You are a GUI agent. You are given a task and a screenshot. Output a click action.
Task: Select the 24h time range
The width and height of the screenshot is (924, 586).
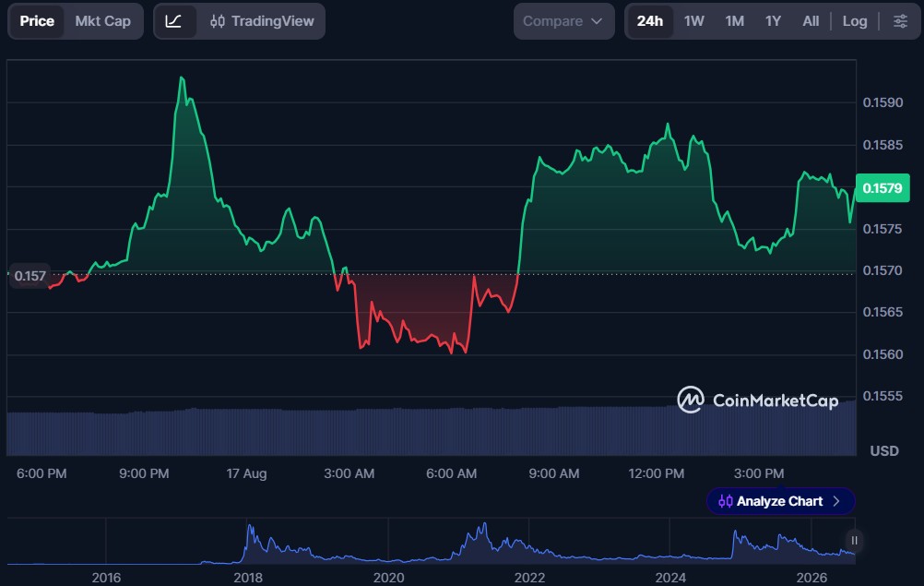pos(649,21)
